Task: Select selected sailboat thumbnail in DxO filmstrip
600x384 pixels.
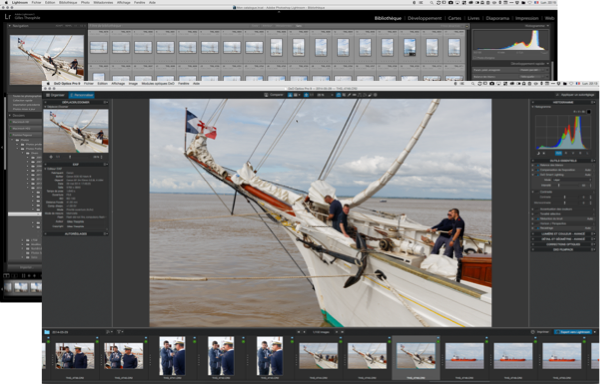Action: 416,356
